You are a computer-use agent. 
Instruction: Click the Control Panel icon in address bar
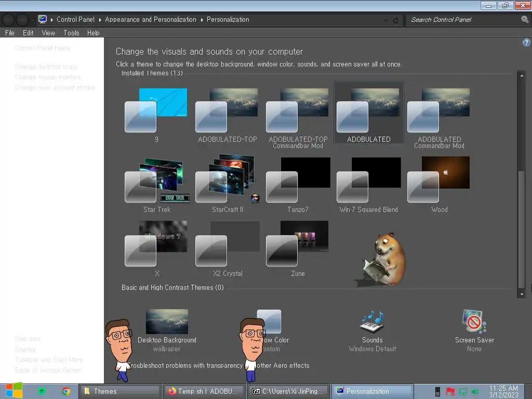pyautogui.click(x=43, y=19)
